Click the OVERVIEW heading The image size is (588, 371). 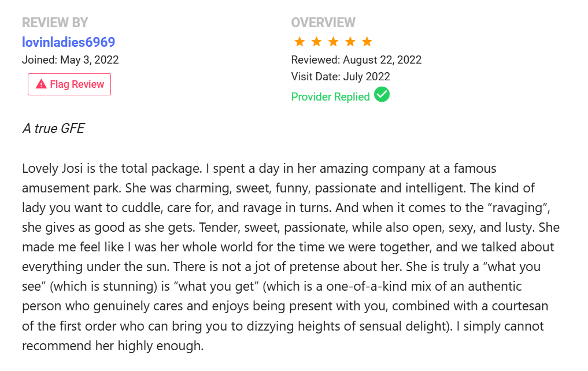pos(323,23)
